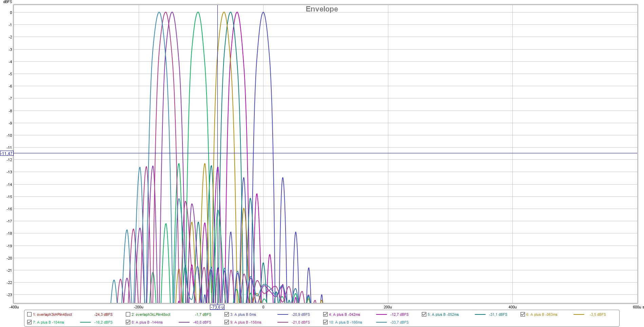Click the -21,0 dBFS readout
Viewport: 644px width, 327px height.
pos(301,323)
